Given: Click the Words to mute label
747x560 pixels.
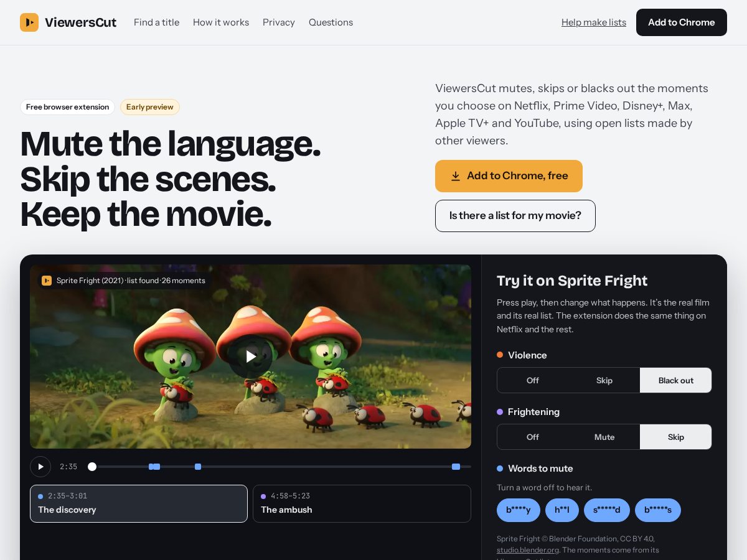Looking at the screenshot, I should pos(540,469).
